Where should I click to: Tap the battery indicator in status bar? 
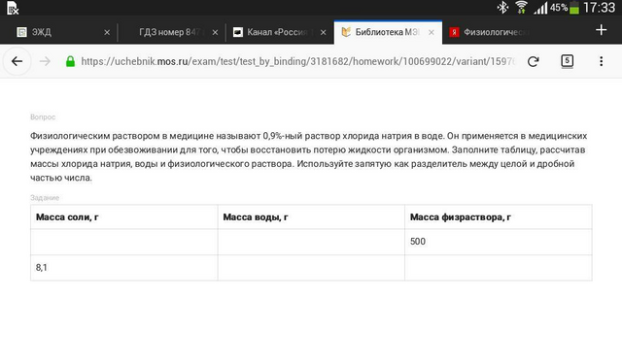pyautogui.click(x=574, y=8)
